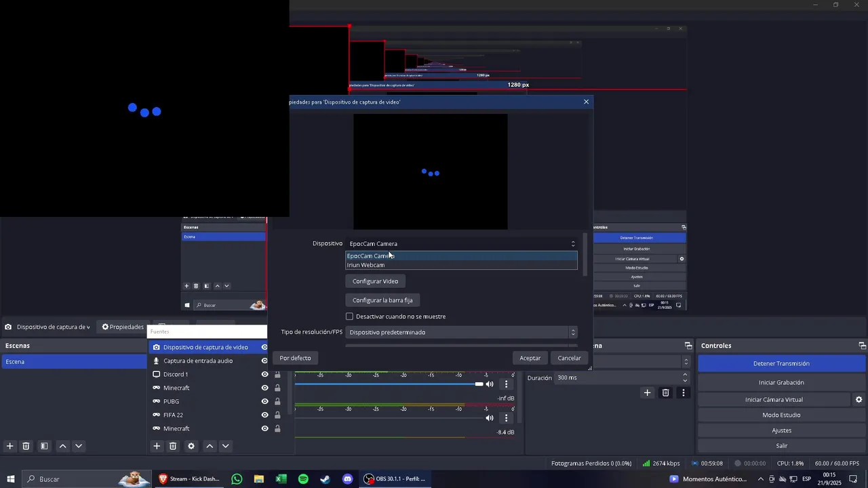
Task: Open File Explorer from taskbar
Action: point(258,479)
